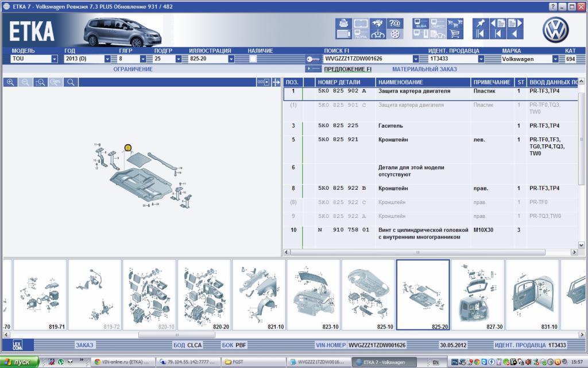Screen dimensions: 588x368
Task: Zoom in on the illustration with the plus magnifier
Action: click(10, 82)
